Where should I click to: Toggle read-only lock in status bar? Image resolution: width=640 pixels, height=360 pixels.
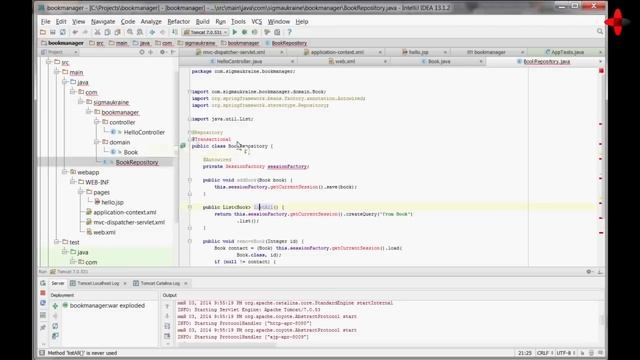click(582, 353)
